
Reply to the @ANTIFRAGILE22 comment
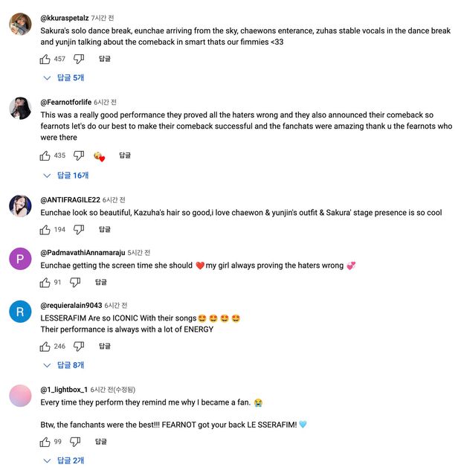pos(105,230)
